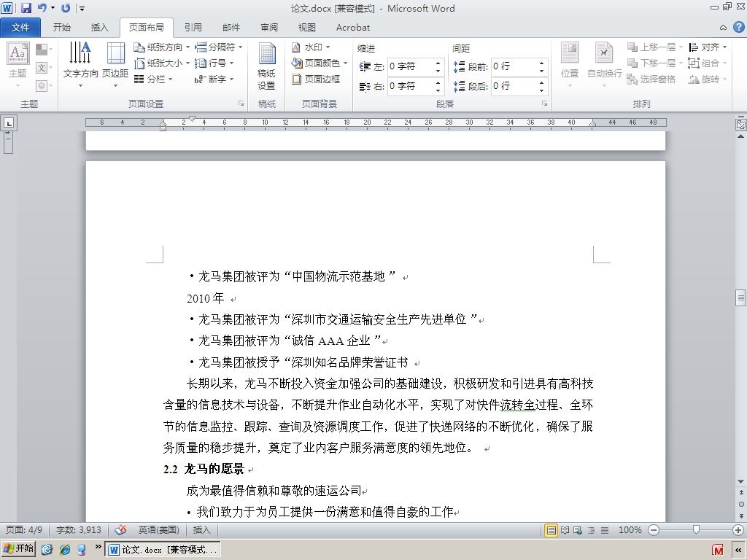The height and width of the screenshot is (560, 747).
Task: Click word count 字数: 3,913
Action: coord(79,529)
